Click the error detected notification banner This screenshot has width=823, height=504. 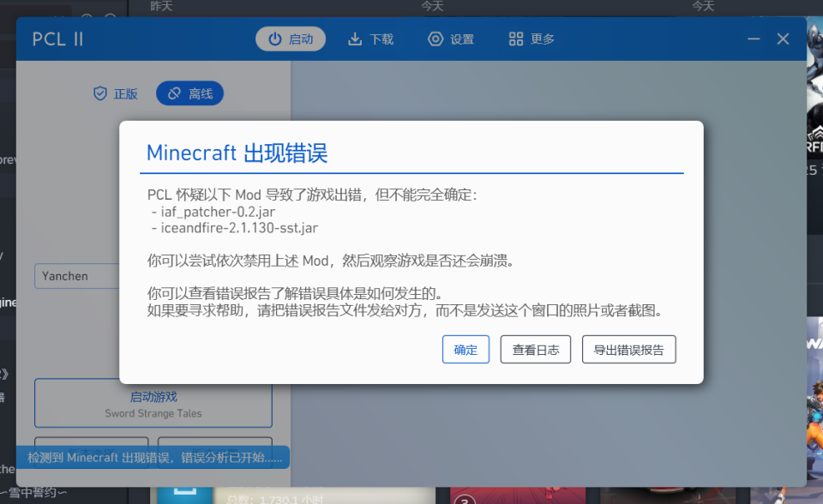coord(153,457)
